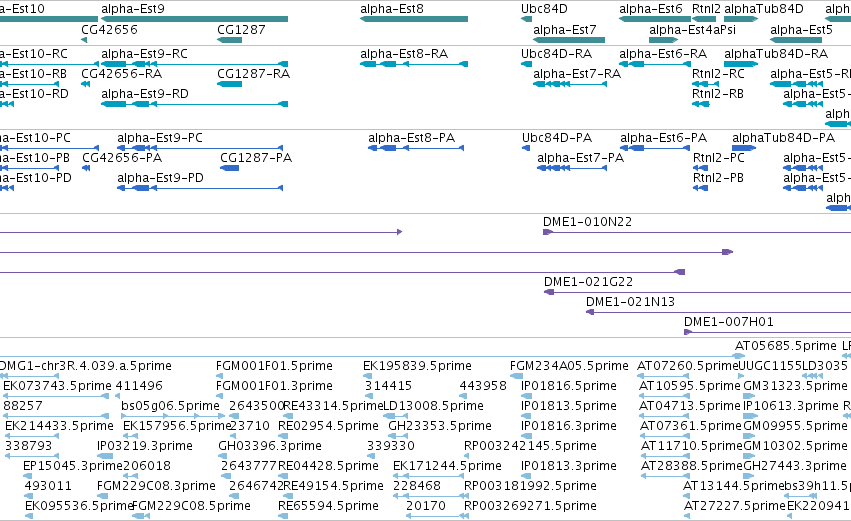Select the EK073743.5prime EST
Screen dimensions: 851x521
coord(56,396)
